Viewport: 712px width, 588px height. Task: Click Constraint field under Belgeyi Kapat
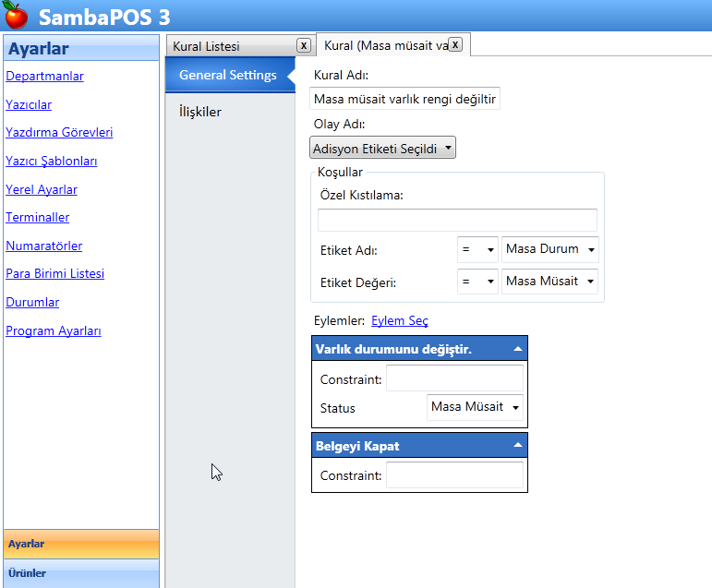(x=453, y=475)
